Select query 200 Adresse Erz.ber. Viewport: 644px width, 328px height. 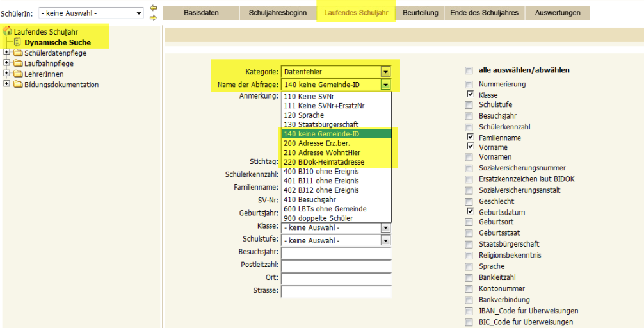[x=336, y=143]
